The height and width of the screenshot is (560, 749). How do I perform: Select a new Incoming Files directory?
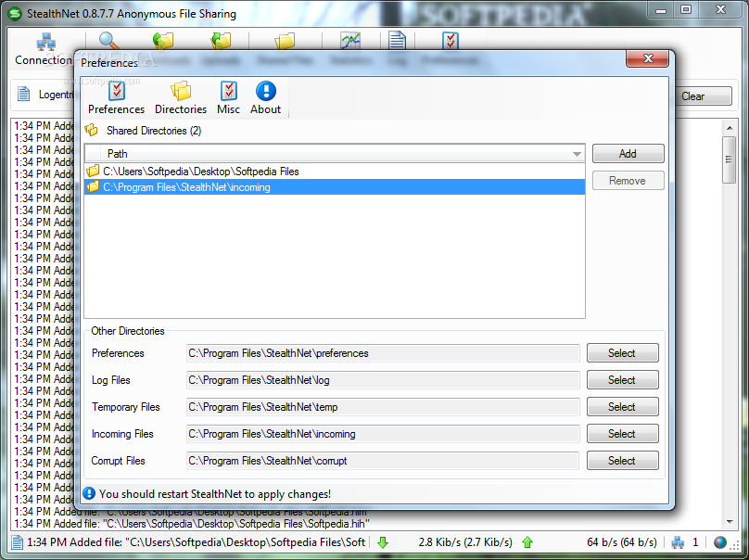tap(622, 434)
